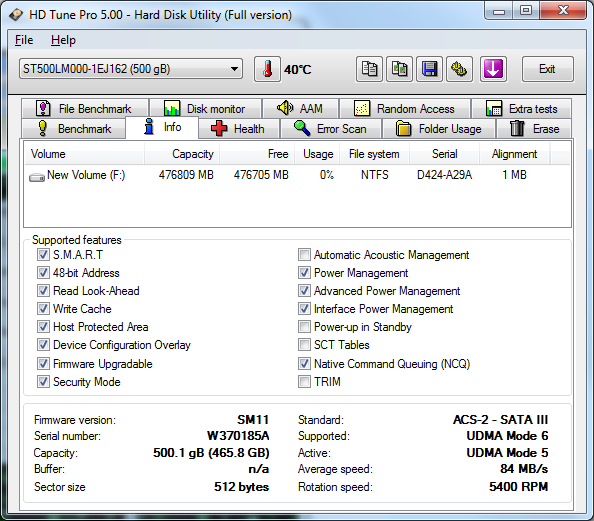Open the Help menu
This screenshot has height=521, width=594.
pyautogui.click(x=63, y=40)
